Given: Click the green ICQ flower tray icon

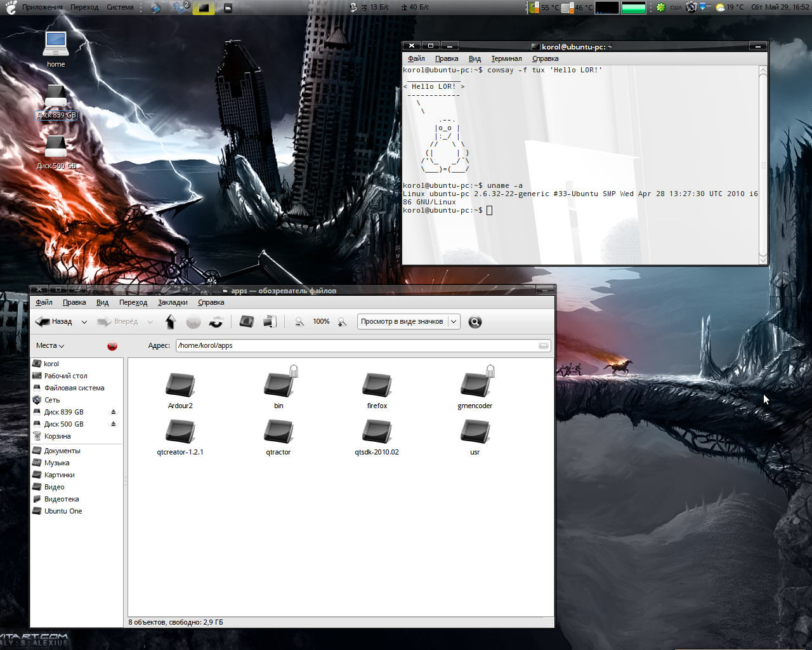Looking at the screenshot, I should click(660, 8).
